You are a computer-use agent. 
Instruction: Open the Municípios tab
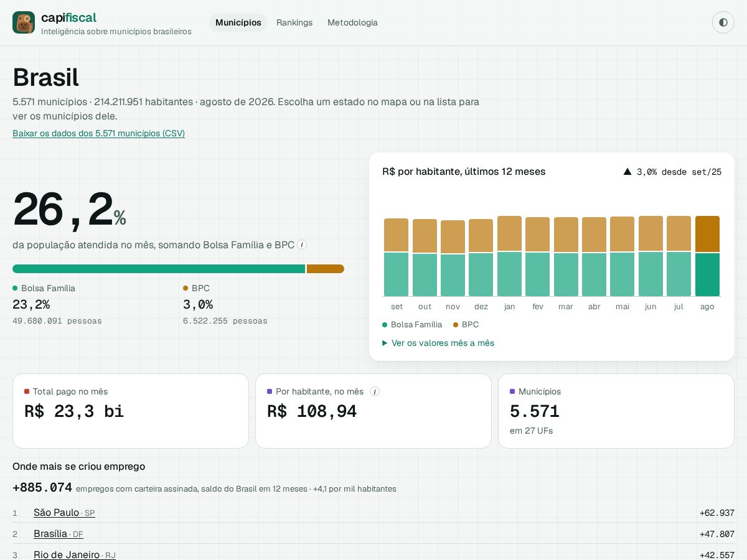(238, 22)
